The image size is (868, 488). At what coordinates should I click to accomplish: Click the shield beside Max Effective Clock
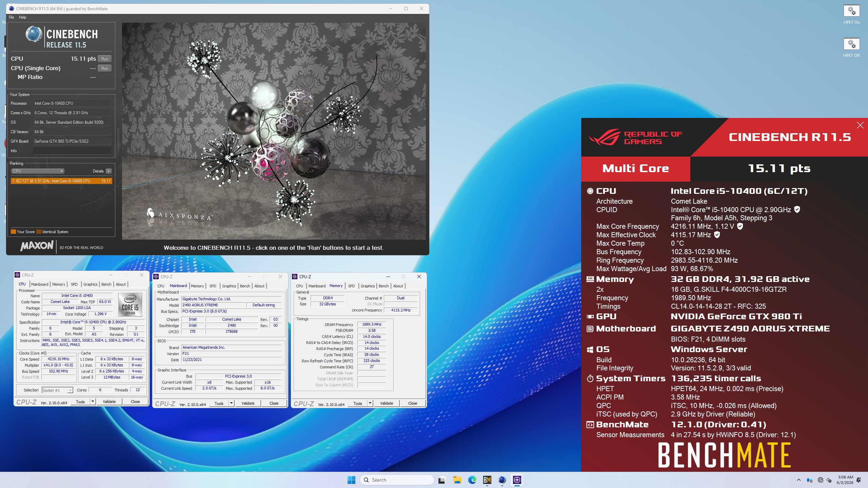click(x=717, y=235)
